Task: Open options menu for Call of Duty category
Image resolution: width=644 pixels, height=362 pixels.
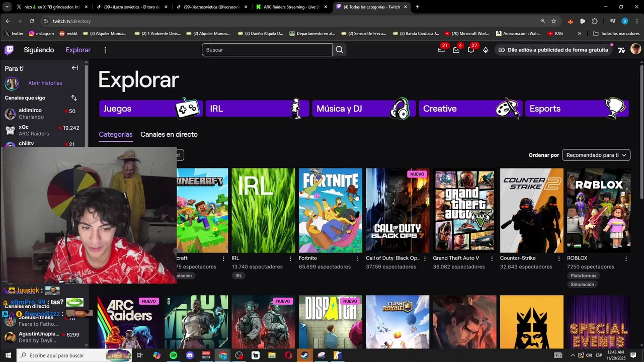Action: pyautogui.click(x=425, y=258)
